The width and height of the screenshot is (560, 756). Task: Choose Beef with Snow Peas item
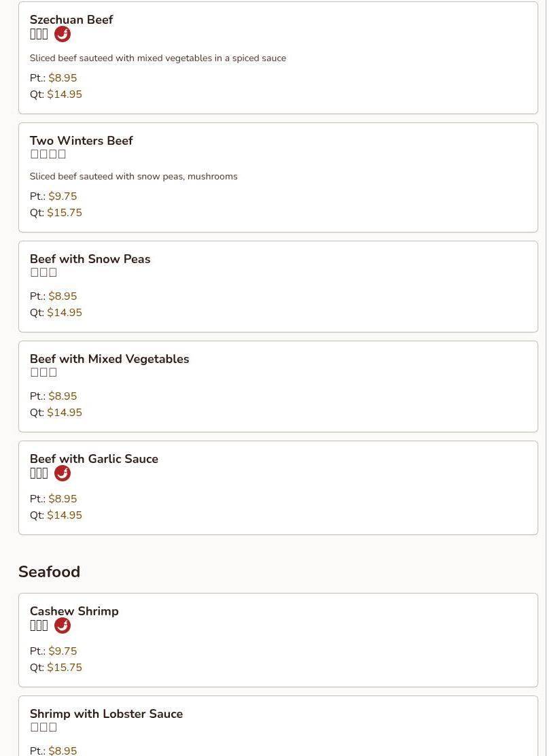[278, 286]
